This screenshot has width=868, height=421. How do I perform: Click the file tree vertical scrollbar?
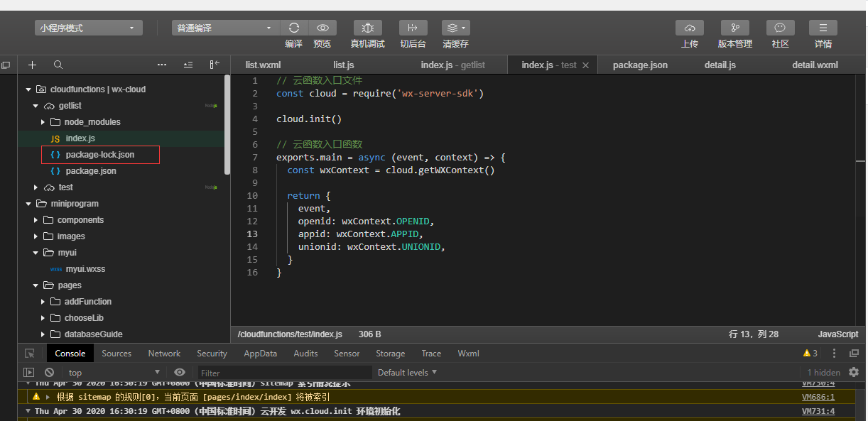[227, 124]
